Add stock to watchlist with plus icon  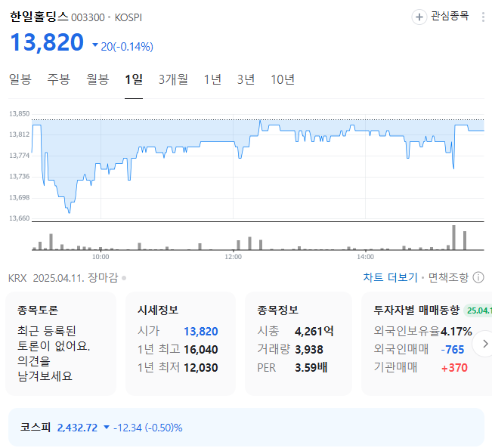pyautogui.click(x=419, y=17)
